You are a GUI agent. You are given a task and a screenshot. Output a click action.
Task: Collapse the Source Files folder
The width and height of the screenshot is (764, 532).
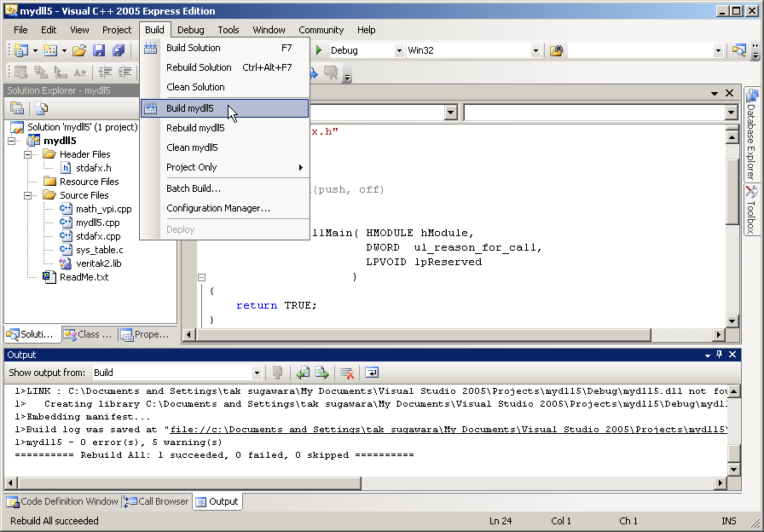point(28,195)
